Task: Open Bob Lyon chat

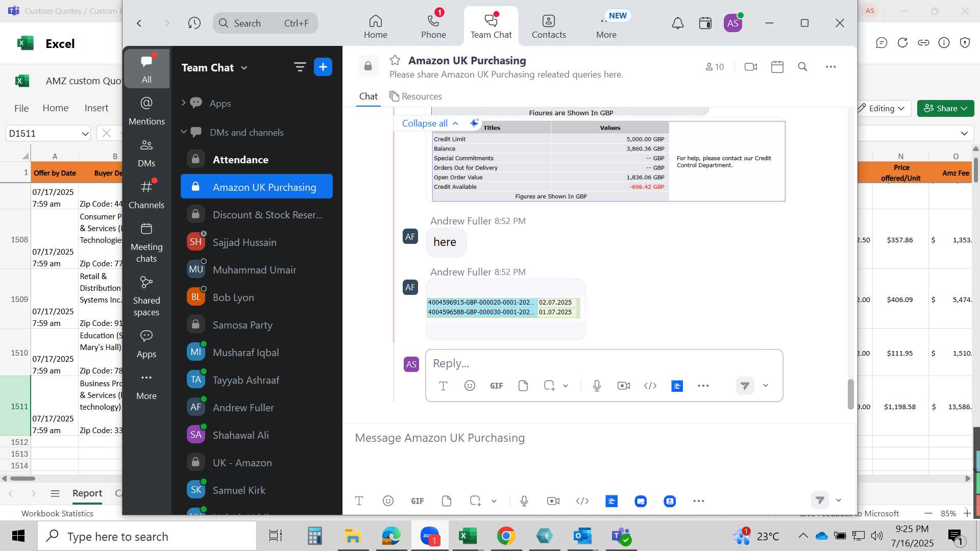Action: pos(257,297)
